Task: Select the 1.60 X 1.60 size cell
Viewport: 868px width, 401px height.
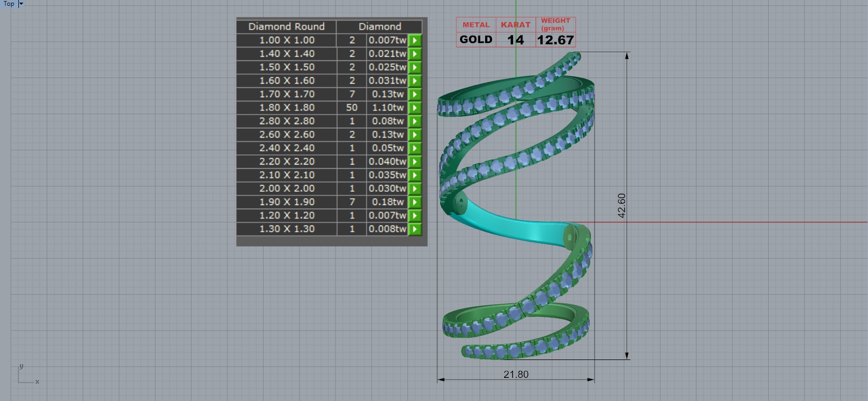Action: tap(286, 81)
